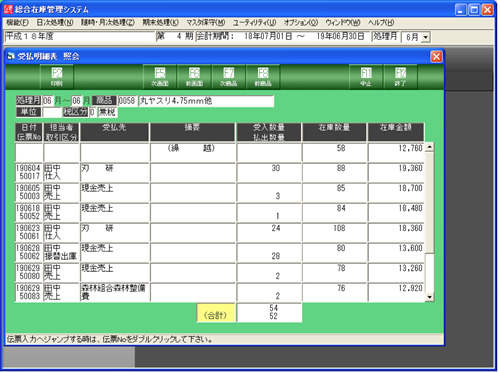Open the 期末処理(K) menu
This screenshot has height=372, width=500.
point(161,23)
